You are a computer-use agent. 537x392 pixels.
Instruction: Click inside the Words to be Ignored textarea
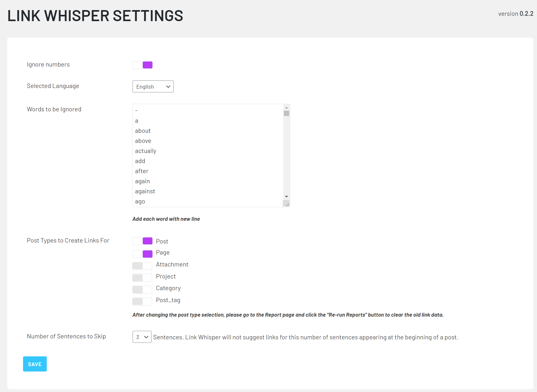pos(208,155)
